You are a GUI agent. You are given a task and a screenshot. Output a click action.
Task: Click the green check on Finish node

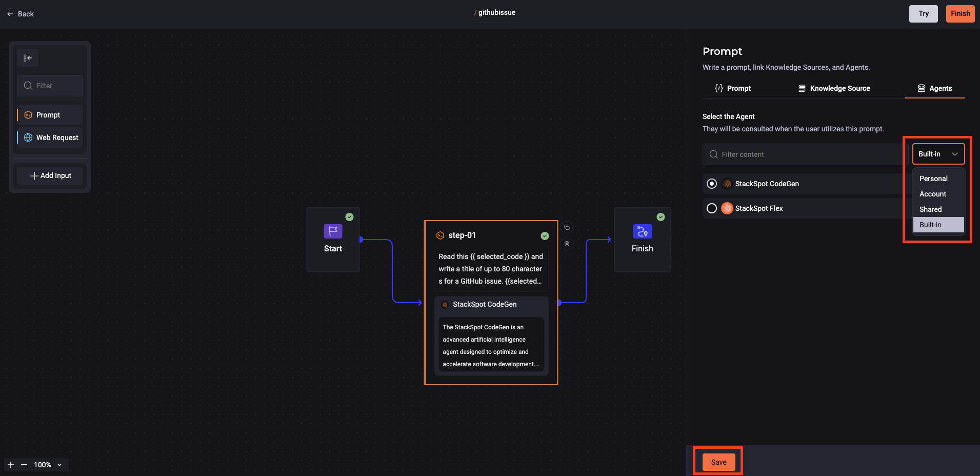661,217
